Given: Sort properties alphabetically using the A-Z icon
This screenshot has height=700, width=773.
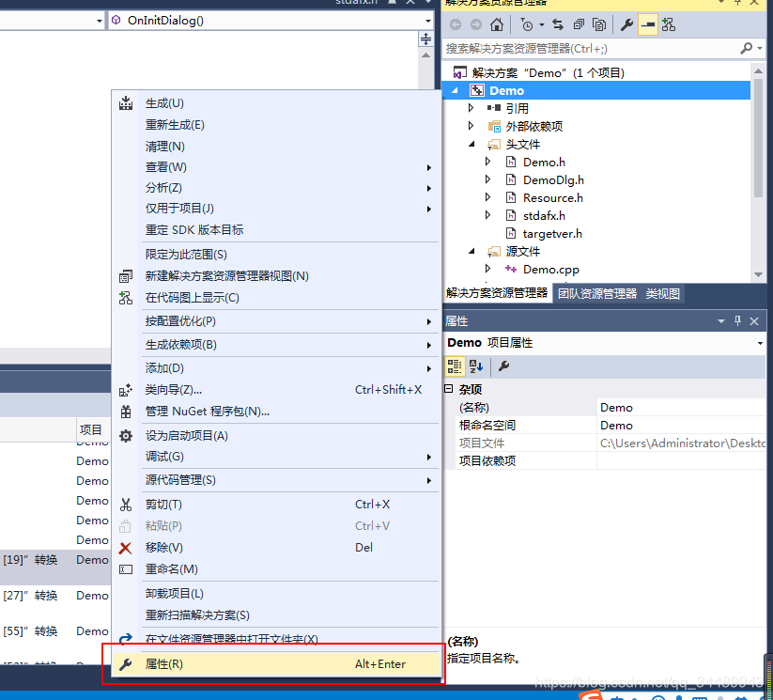Looking at the screenshot, I should [x=475, y=366].
